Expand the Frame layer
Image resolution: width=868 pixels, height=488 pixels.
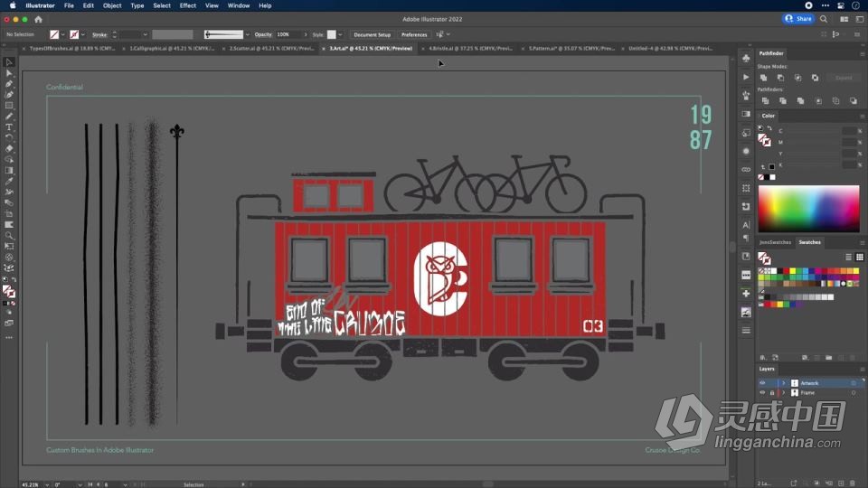pyautogui.click(x=783, y=393)
